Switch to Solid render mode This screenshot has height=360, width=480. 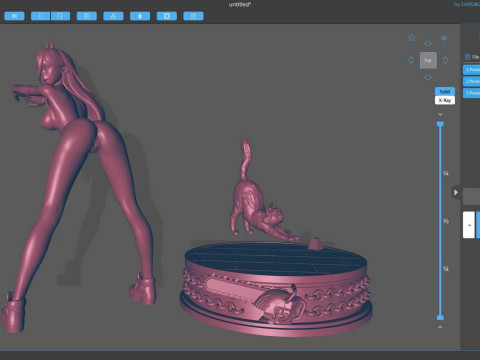tap(445, 91)
